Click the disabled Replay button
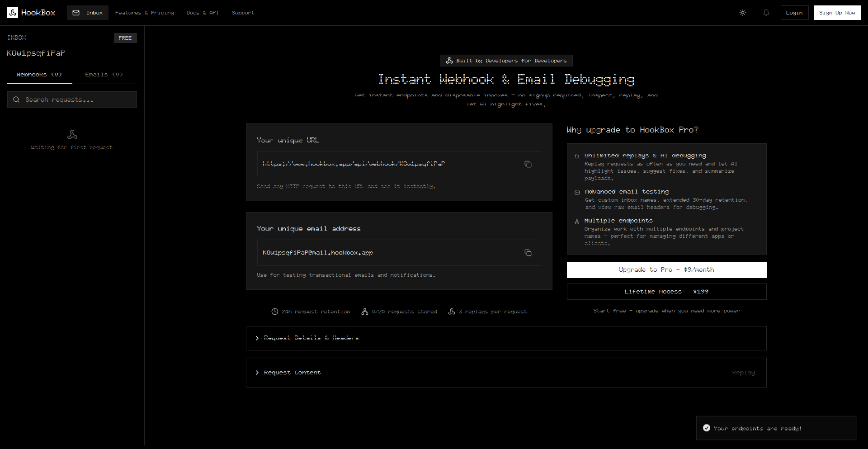 [743, 373]
